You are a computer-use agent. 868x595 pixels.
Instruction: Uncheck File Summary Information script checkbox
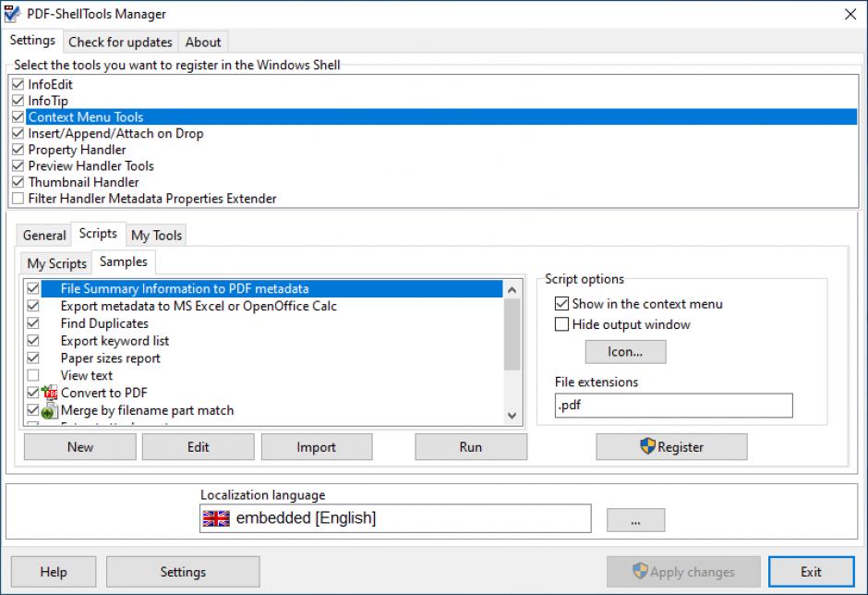coord(33,288)
